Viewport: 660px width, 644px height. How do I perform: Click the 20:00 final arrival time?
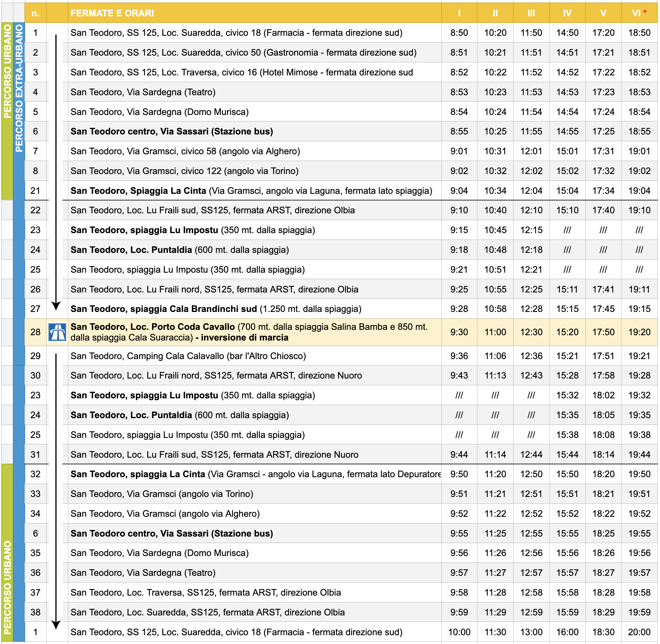tap(639, 632)
